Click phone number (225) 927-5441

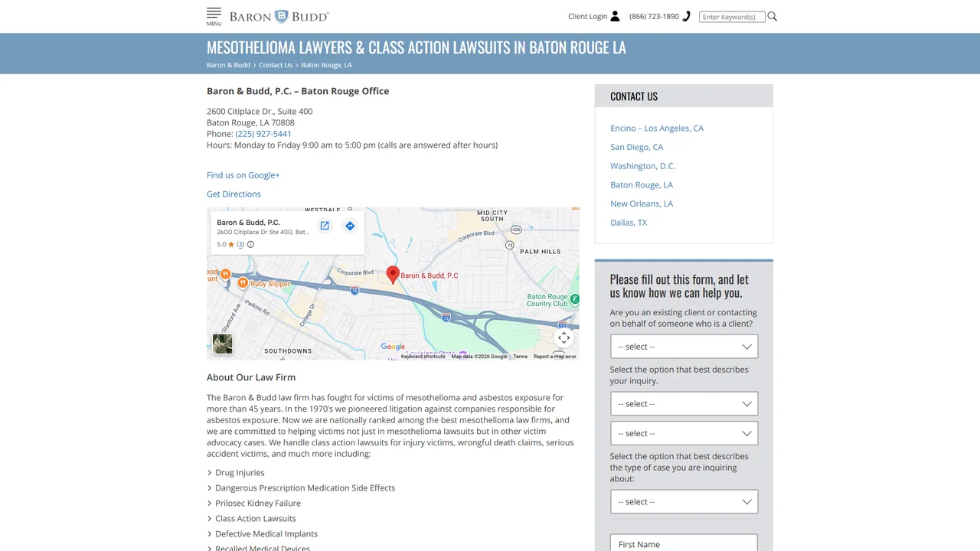click(x=263, y=134)
